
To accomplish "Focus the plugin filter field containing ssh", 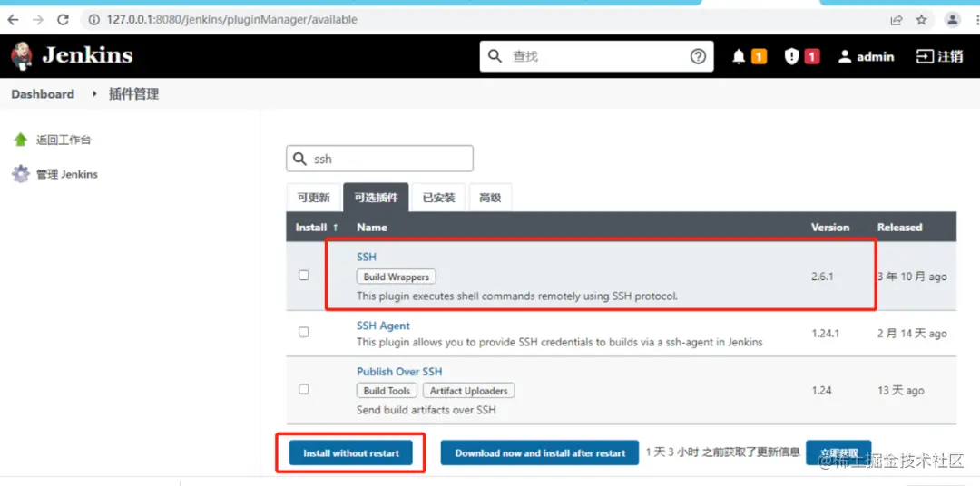I will tap(379, 159).
